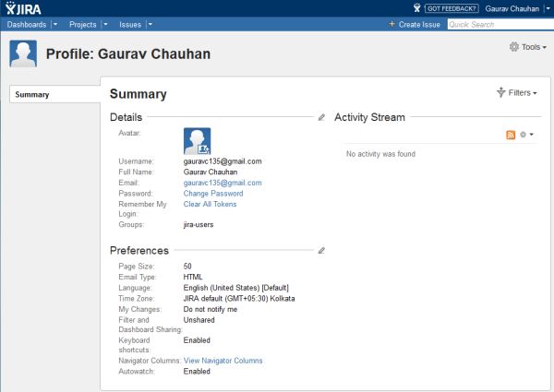
Task: Open the Filters dropdown
Action: 516,93
